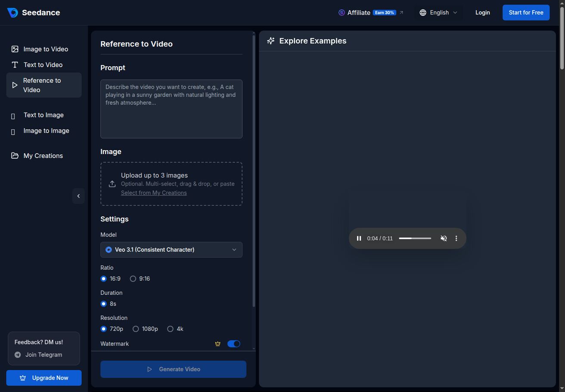Viewport: 565px width, 392px height.
Task: Open video more options menu
Action: pos(456,238)
